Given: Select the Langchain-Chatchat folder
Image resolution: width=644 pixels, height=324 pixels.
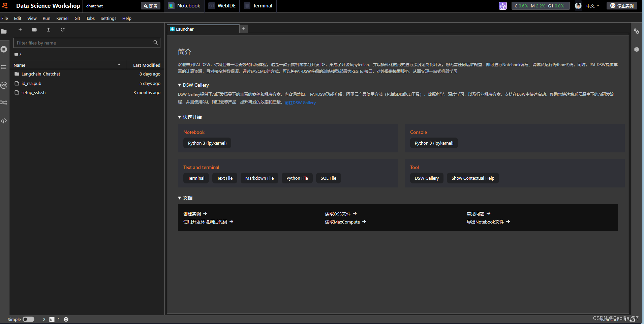Looking at the screenshot, I should 87,74.
